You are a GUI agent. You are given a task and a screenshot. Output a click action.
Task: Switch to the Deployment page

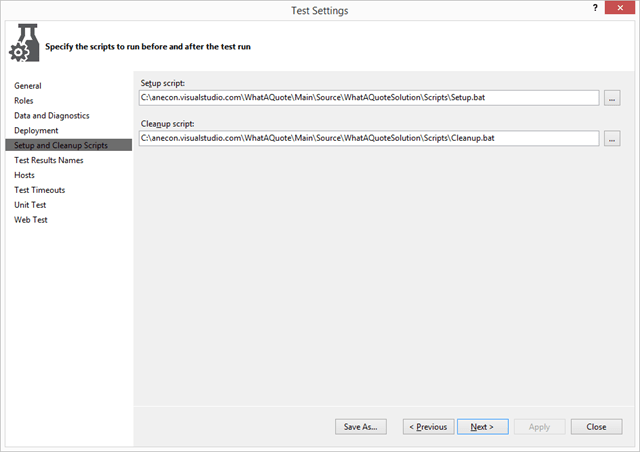[x=36, y=131]
